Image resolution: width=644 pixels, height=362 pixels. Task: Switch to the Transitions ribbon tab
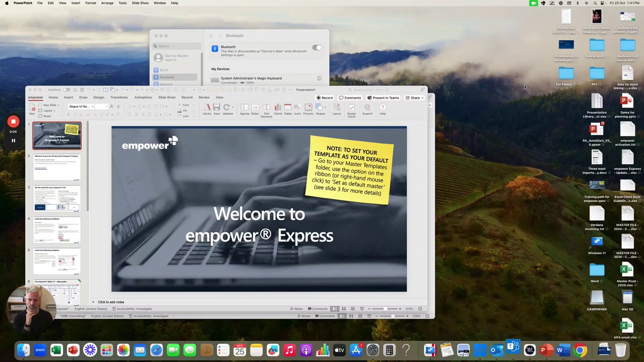(x=119, y=98)
